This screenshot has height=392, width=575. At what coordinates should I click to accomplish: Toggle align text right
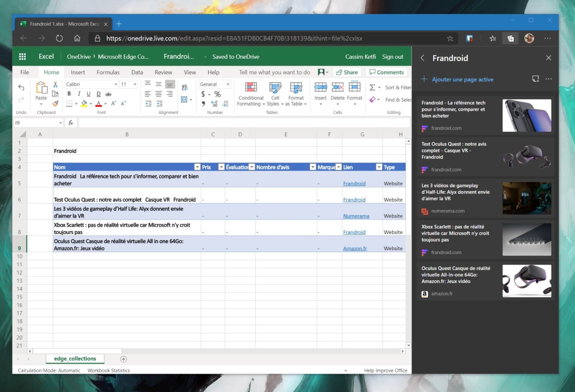tap(170, 94)
